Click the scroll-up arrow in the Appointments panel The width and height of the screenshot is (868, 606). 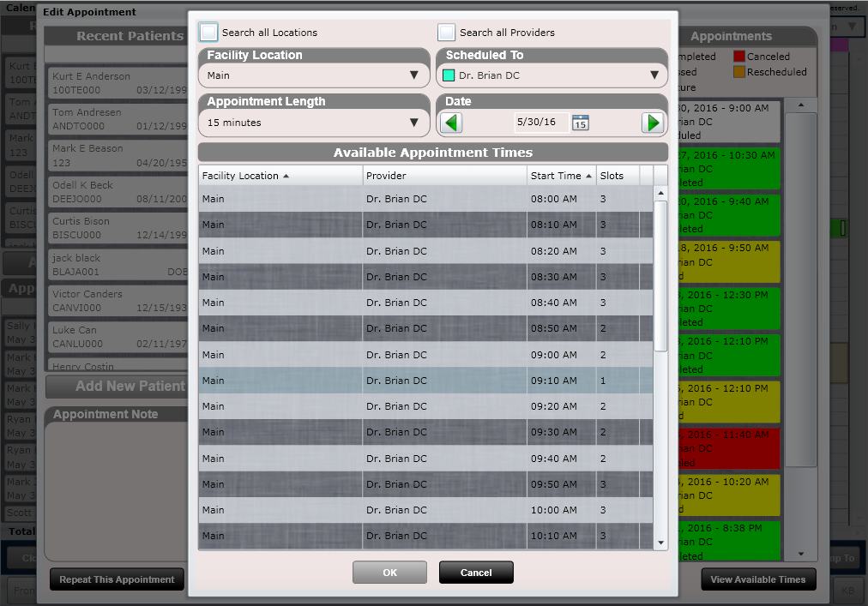click(x=800, y=105)
